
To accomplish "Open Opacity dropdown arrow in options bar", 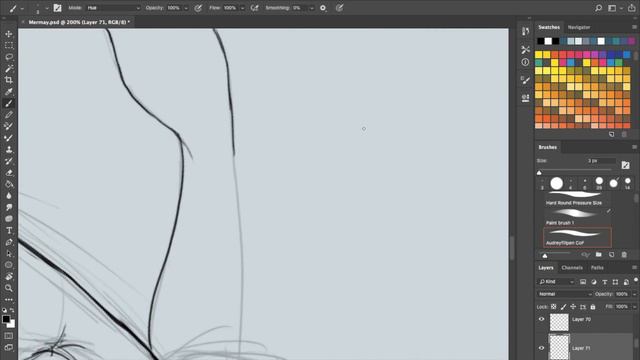I will pos(186,8).
